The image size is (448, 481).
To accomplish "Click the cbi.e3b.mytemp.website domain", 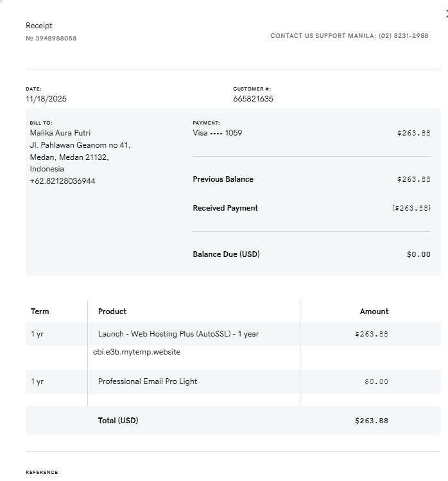I will tap(137, 352).
